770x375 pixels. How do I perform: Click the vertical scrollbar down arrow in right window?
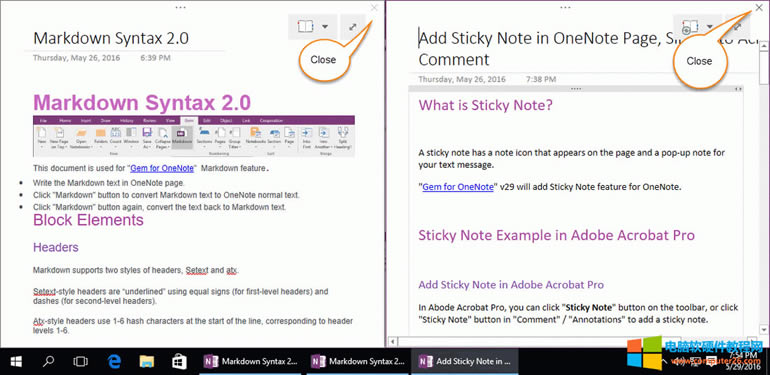764,329
